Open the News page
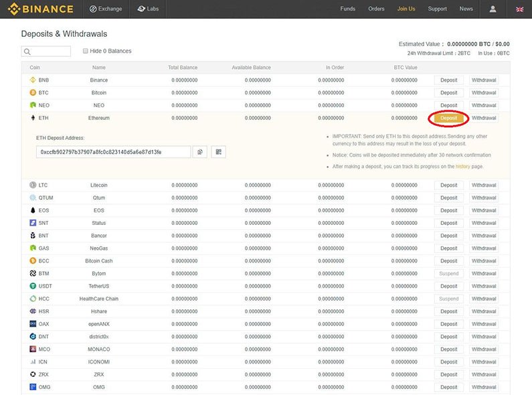 coord(466,9)
